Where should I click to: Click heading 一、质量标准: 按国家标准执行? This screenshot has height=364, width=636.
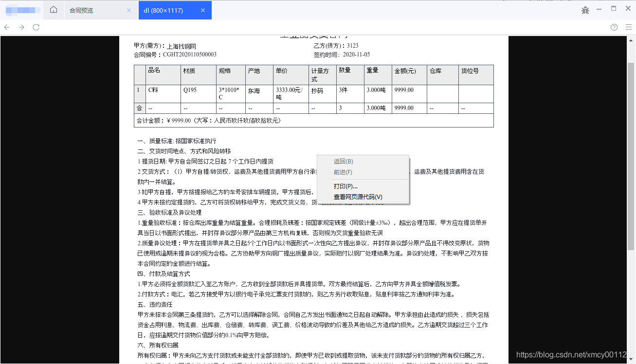177,141
